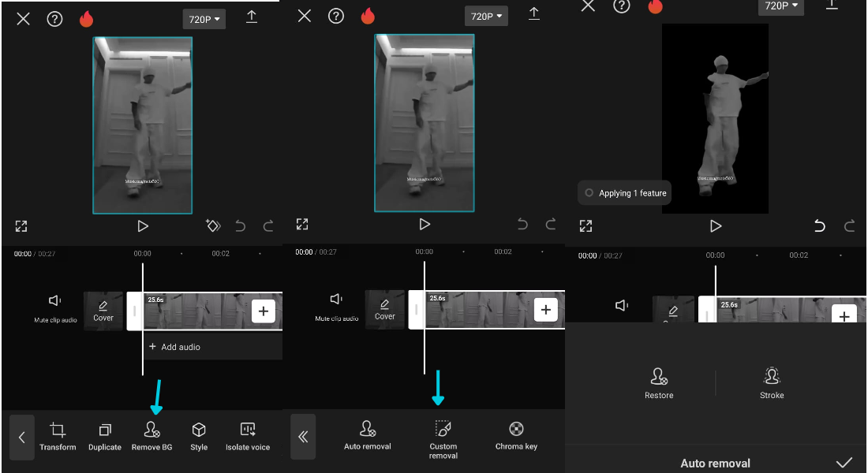Play the video preview
Screen dimensions: 868x473
[142, 225]
